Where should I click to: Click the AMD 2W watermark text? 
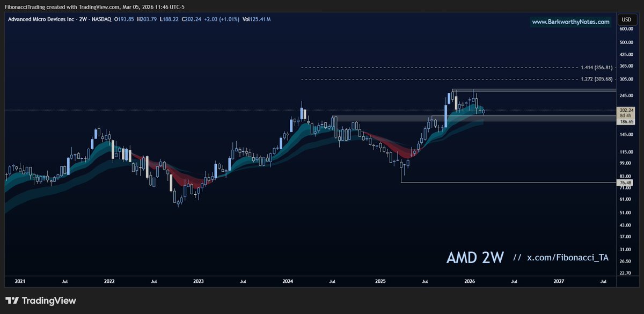pyautogui.click(x=476, y=257)
